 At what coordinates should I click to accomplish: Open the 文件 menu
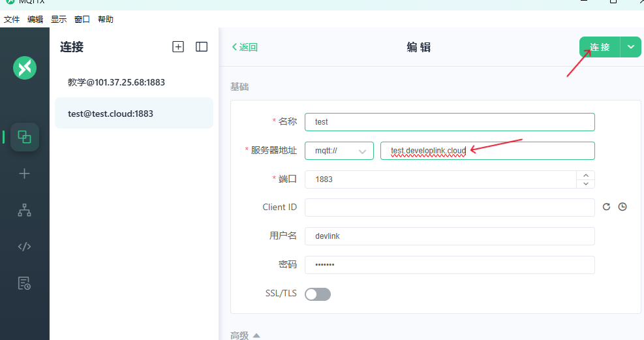click(12, 20)
